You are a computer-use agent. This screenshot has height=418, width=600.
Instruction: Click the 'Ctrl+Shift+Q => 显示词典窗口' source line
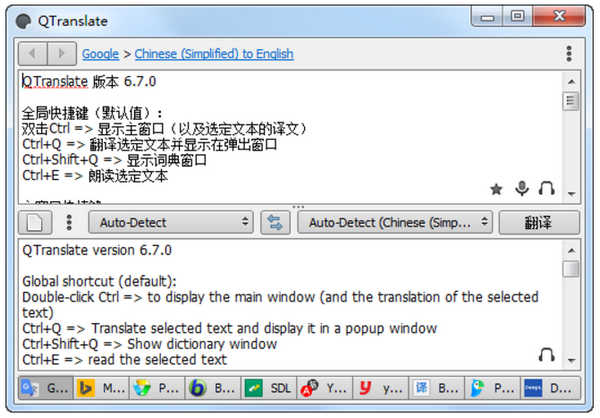point(114,160)
